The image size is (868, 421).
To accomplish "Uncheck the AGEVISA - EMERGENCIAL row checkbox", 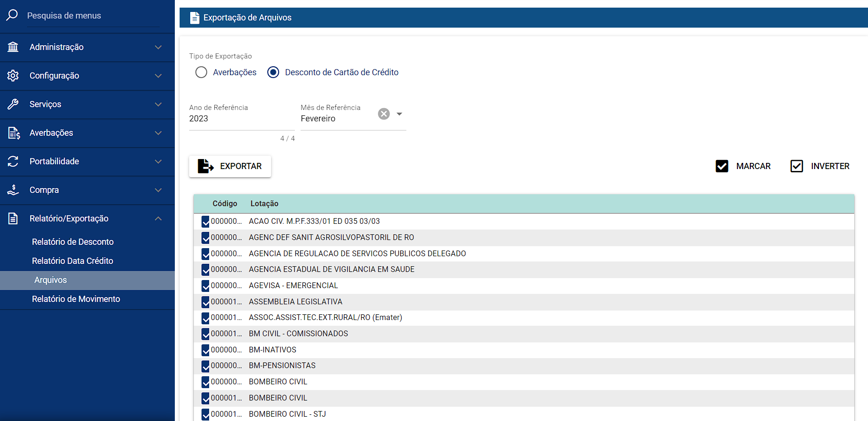I will pyautogui.click(x=205, y=286).
